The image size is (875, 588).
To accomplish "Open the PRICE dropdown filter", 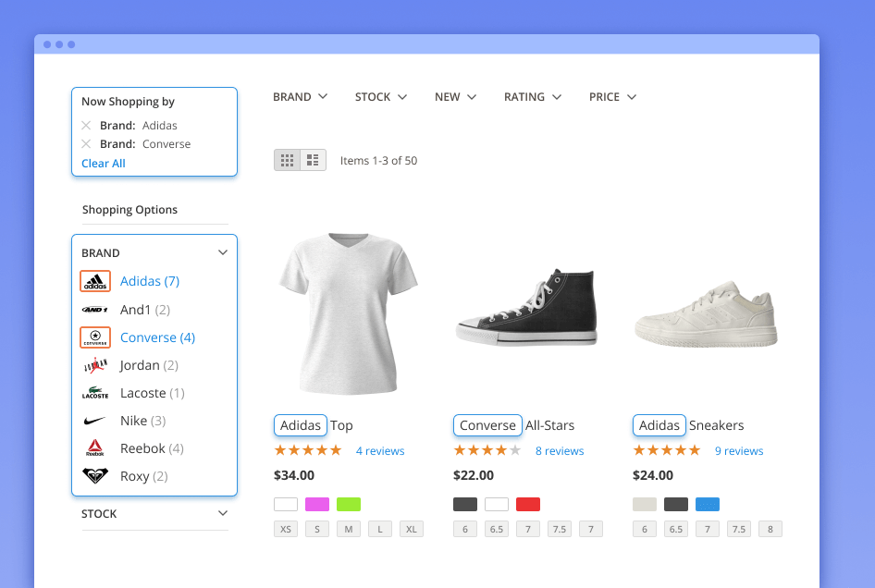I will [612, 97].
